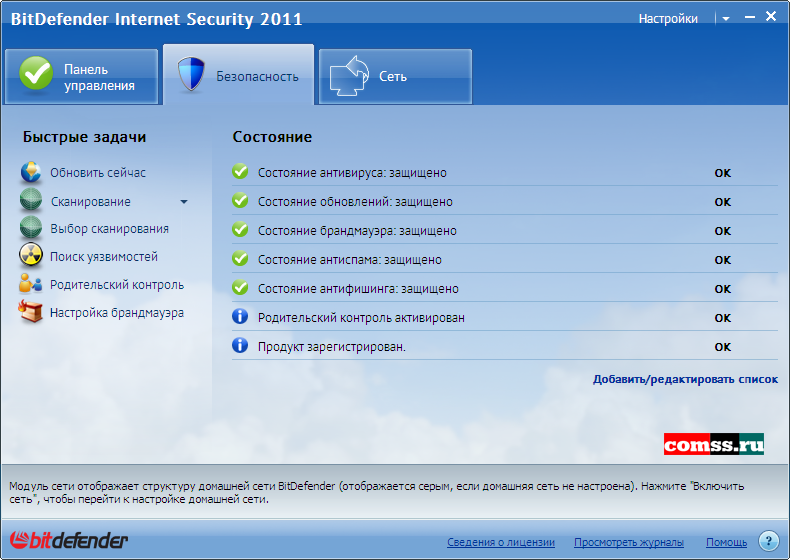Click the blue shield icon on Безопасность tab

tap(191, 74)
